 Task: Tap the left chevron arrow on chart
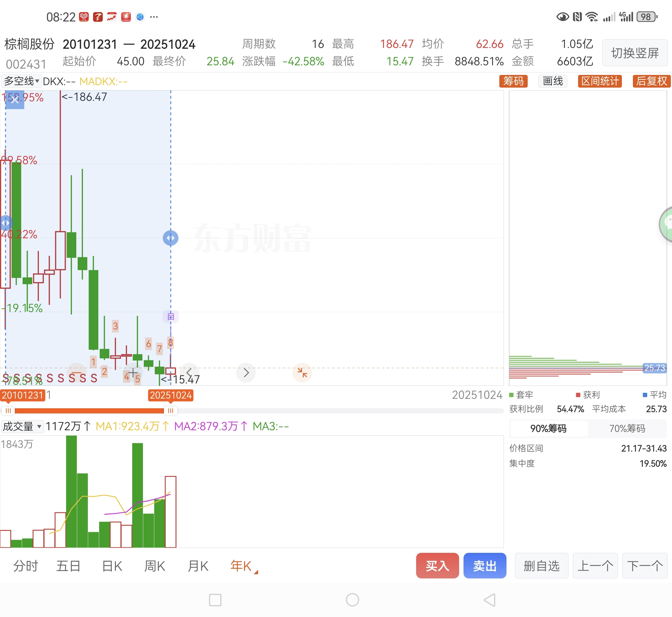tap(189, 373)
